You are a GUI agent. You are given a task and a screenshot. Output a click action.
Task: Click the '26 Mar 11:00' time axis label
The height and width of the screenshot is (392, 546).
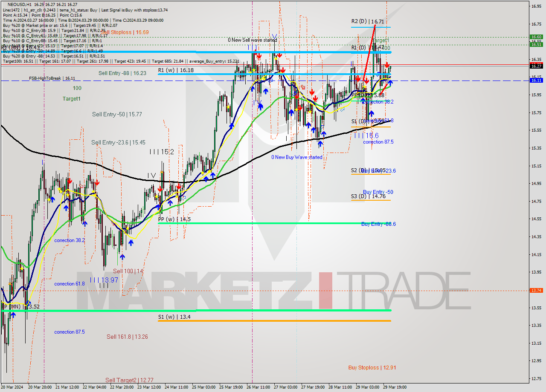pyautogui.click(x=258, y=387)
